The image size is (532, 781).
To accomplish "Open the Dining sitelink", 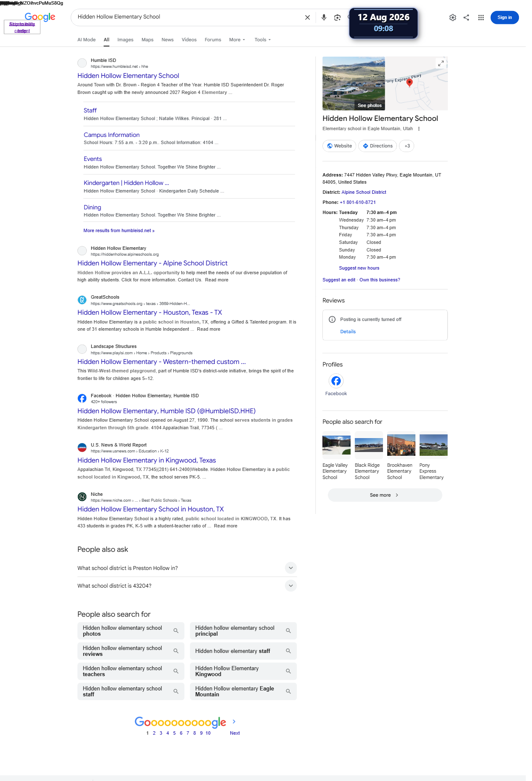I will coord(92,207).
